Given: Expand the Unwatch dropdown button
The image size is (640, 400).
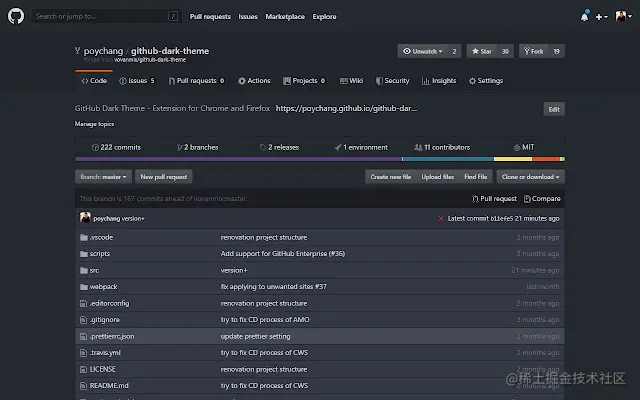Looking at the screenshot, I should pos(423,51).
